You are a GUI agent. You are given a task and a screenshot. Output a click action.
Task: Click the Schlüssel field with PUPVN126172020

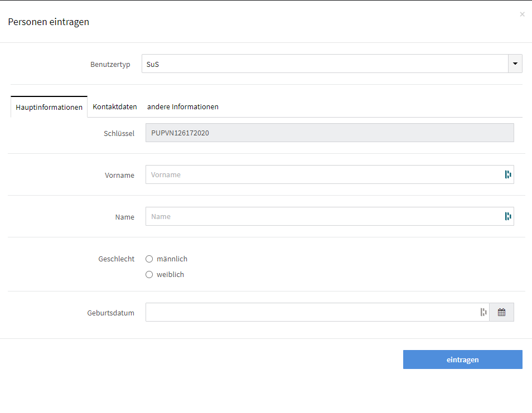click(x=330, y=133)
